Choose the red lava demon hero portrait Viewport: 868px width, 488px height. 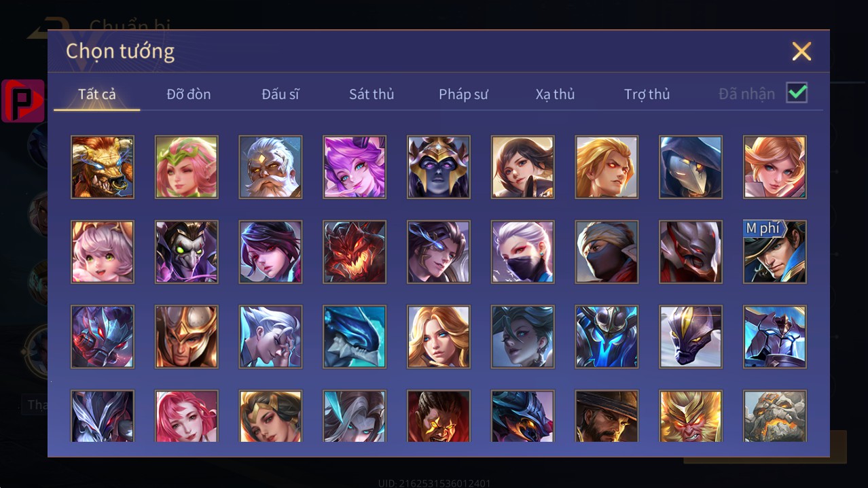[x=355, y=252]
